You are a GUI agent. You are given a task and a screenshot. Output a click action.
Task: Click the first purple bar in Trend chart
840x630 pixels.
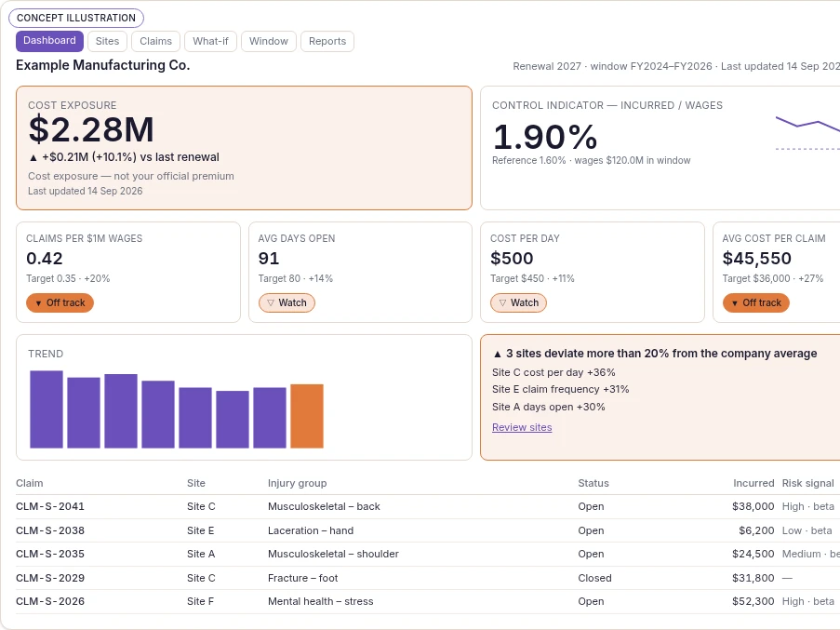[47, 409]
